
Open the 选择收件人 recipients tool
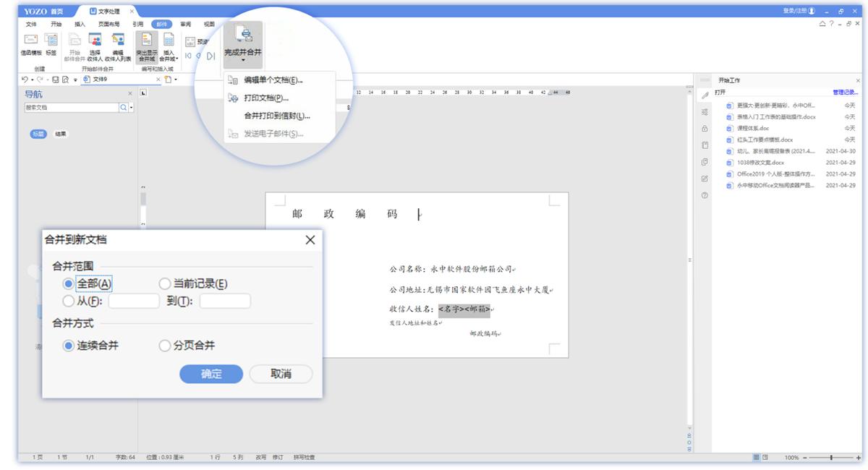[x=94, y=42]
